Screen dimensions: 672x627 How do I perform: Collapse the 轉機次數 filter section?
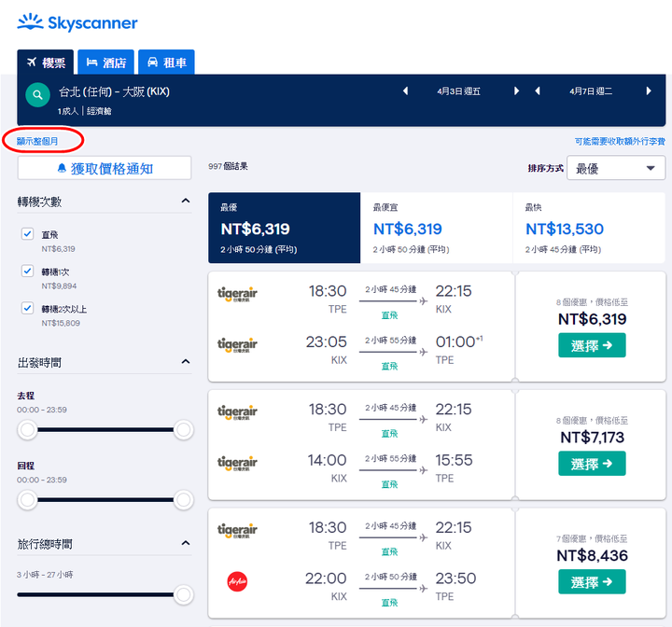[x=186, y=201]
